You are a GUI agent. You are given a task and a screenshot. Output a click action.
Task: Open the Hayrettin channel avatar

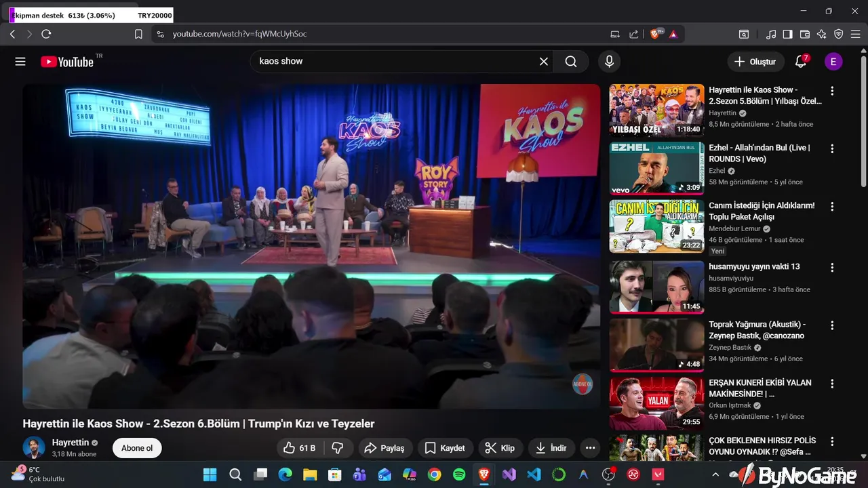(x=34, y=447)
